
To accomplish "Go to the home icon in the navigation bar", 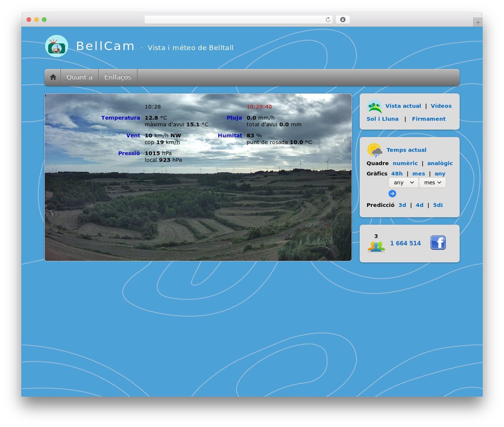I will coord(53,77).
